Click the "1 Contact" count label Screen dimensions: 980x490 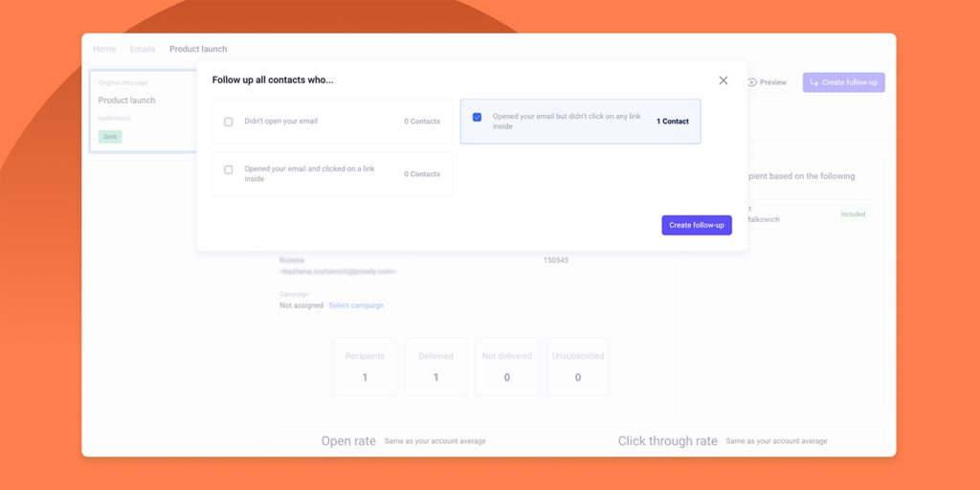672,122
